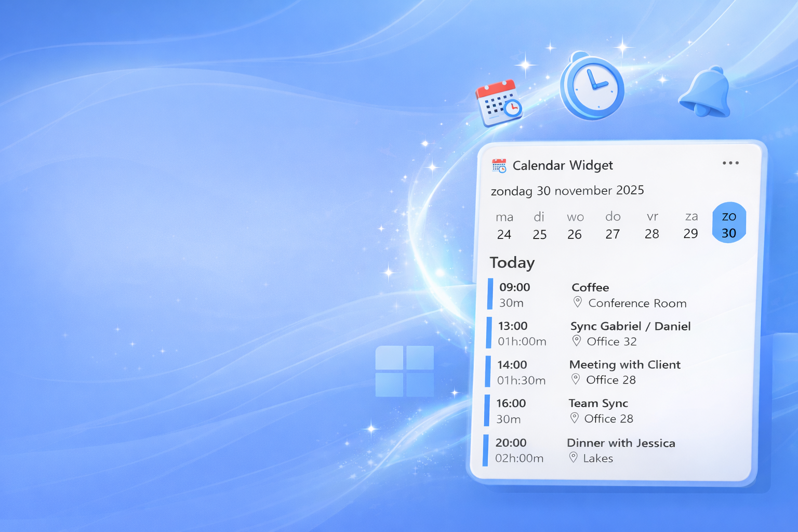Open the Coffee event at 09:00
This screenshot has width=798, height=532.
point(590,287)
